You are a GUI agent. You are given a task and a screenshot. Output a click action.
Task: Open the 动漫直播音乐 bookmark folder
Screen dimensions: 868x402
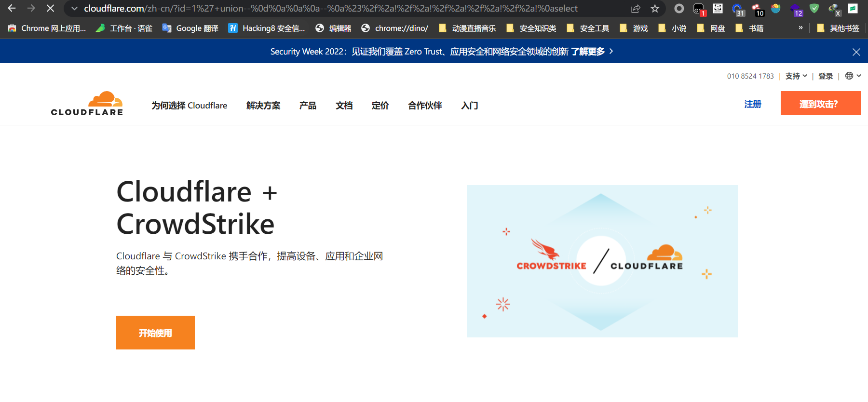point(467,28)
